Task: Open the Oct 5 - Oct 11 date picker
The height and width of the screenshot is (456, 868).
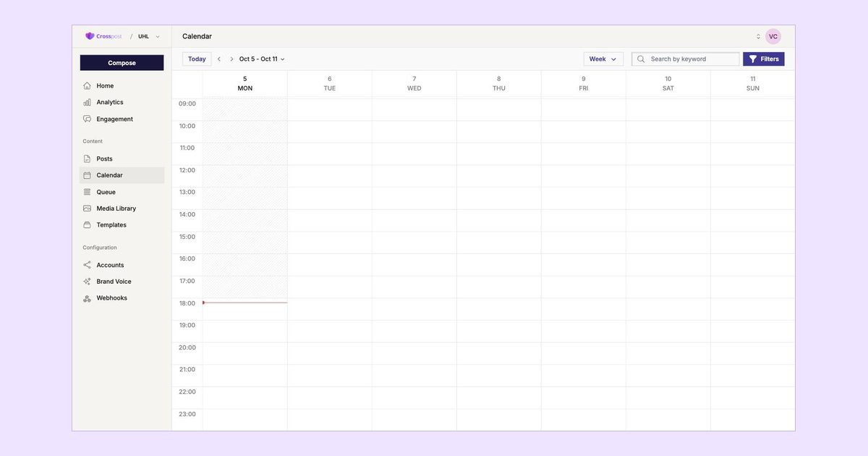Action: point(262,59)
